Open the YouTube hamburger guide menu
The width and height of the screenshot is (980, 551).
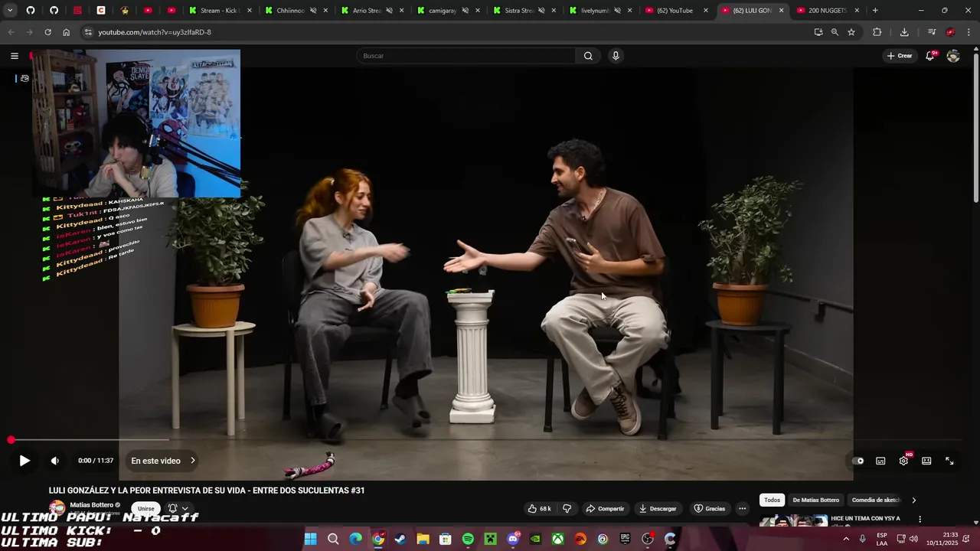tap(14, 56)
